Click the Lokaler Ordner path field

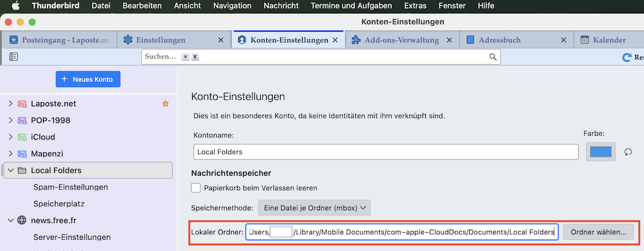coord(402,232)
